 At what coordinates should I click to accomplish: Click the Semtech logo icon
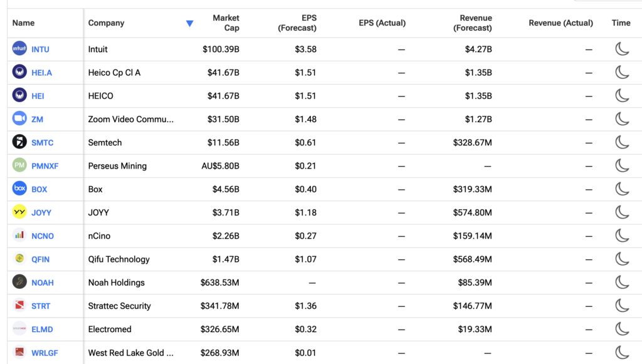pyautogui.click(x=19, y=142)
